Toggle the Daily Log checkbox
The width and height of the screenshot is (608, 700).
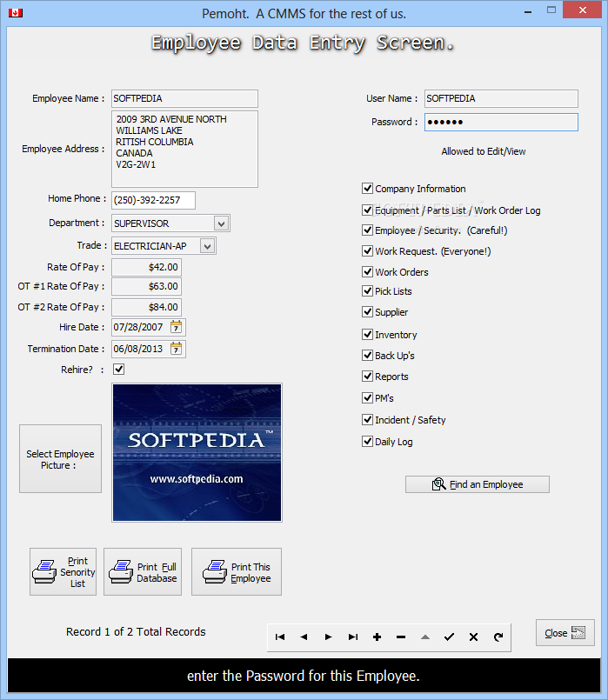pos(367,442)
